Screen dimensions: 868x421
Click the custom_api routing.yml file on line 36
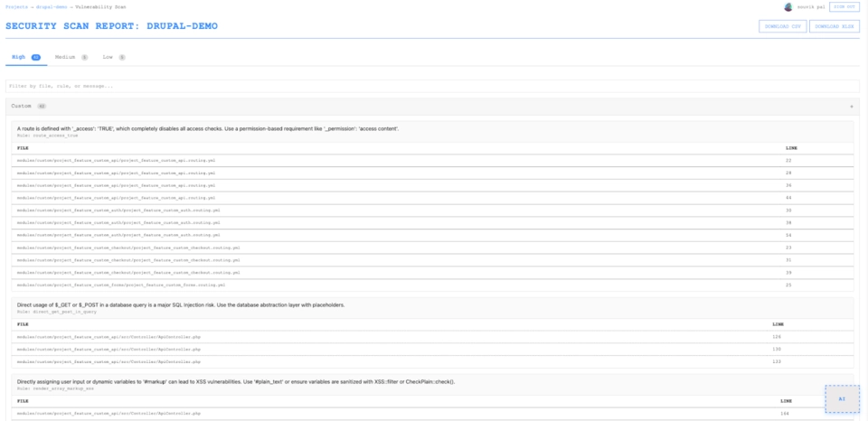(117, 185)
